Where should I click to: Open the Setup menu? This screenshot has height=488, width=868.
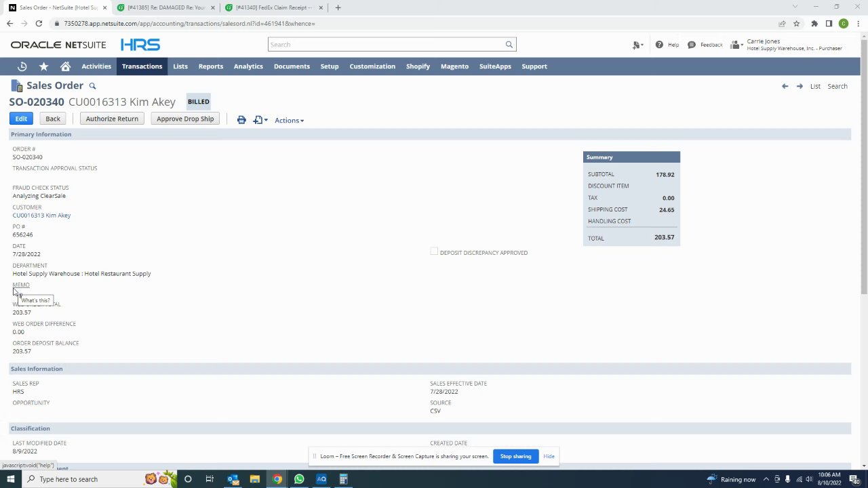[330, 66]
